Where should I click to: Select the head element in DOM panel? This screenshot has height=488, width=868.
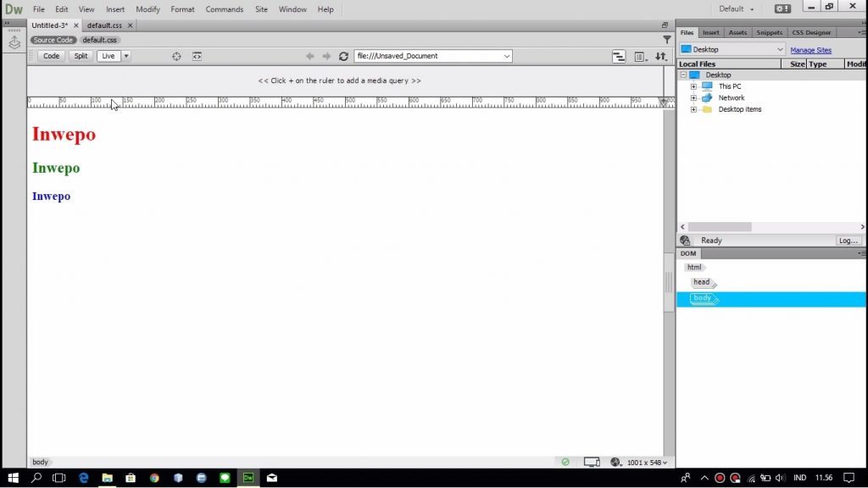pos(702,282)
